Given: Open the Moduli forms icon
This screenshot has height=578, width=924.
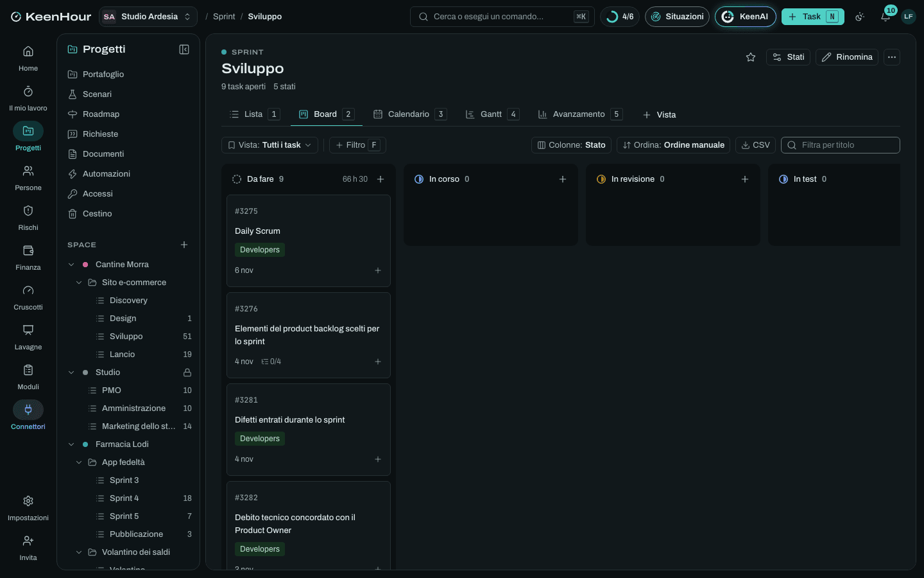Looking at the screenshot, I should [x=28, y=370].
